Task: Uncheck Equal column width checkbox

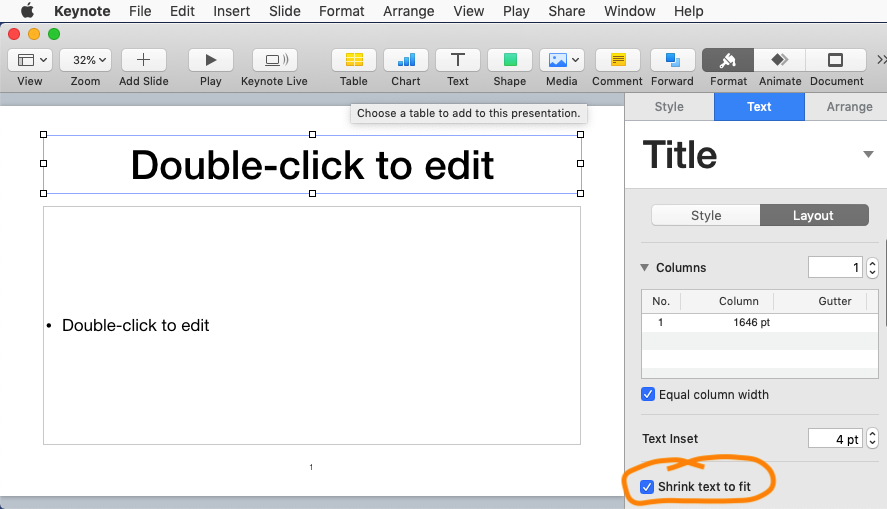Action: coord(648,394)
